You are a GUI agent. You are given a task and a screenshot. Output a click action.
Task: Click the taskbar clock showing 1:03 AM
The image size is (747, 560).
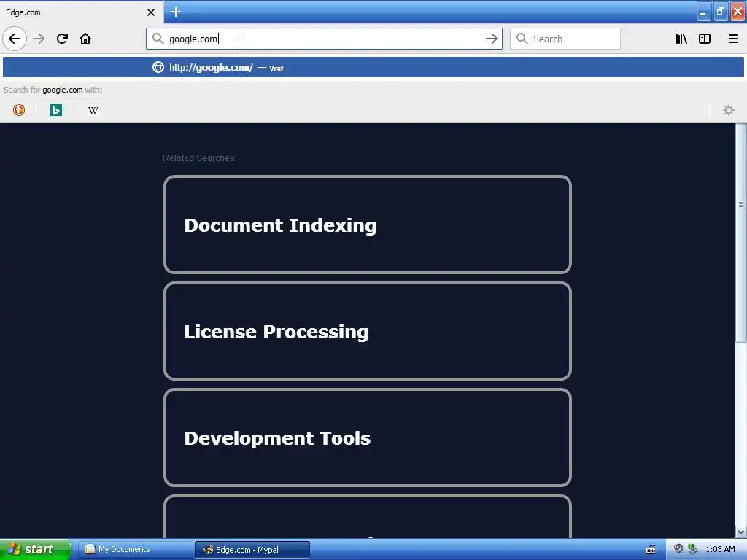click(x=720, y=550)
